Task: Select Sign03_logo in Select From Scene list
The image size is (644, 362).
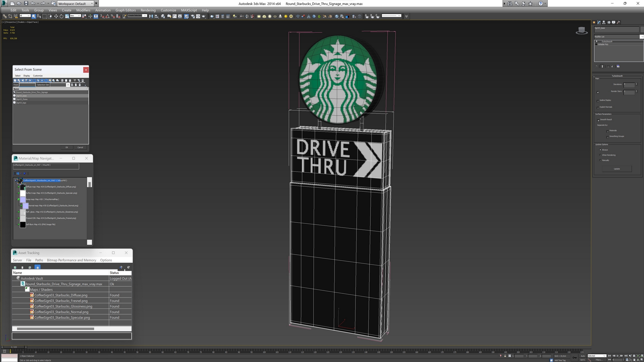Action: (x=50, y=103)
